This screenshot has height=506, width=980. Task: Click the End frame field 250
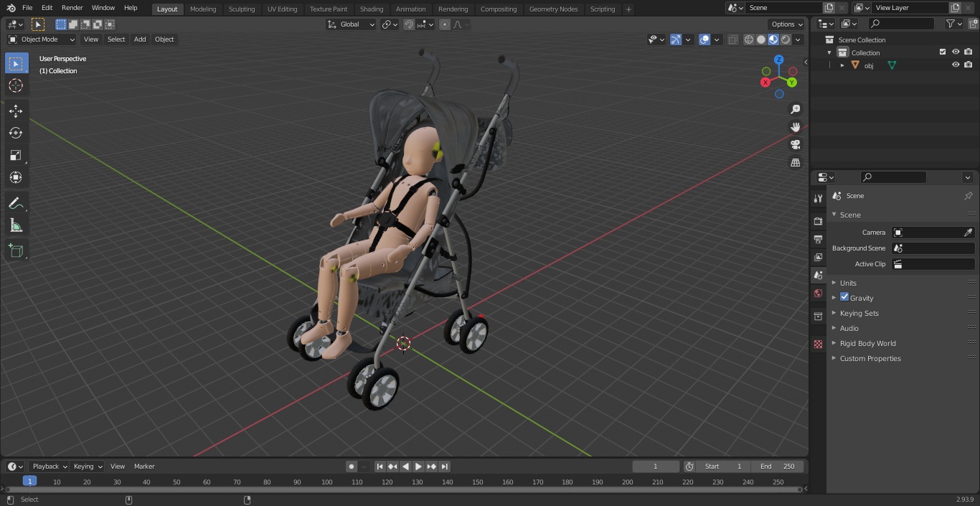click(778, 467)
